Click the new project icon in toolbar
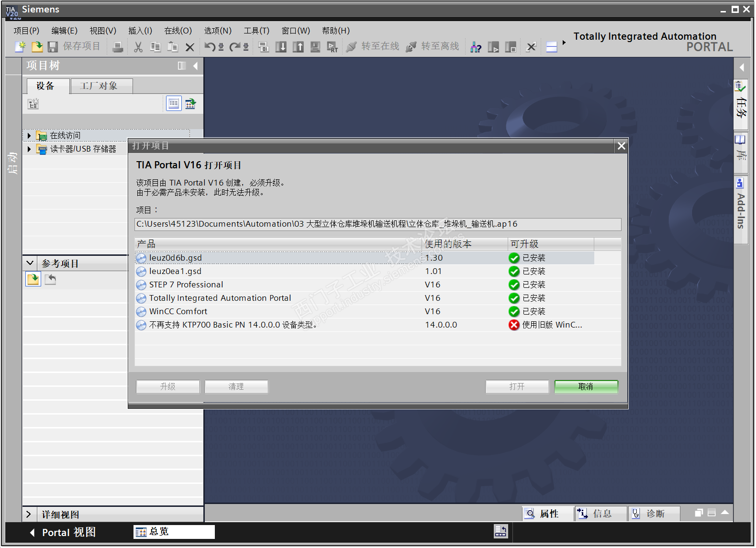The width and height of the screenshot is (756, 548). (20, 46)
